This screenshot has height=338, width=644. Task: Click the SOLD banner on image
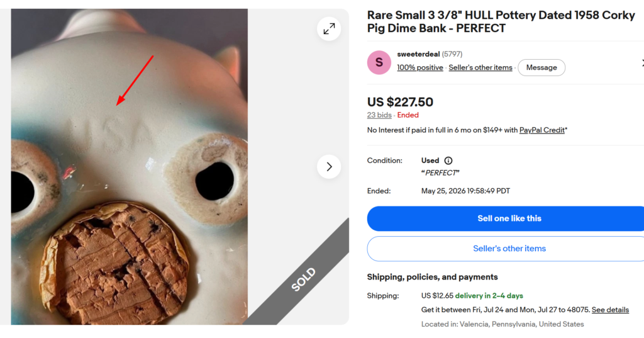304,279
